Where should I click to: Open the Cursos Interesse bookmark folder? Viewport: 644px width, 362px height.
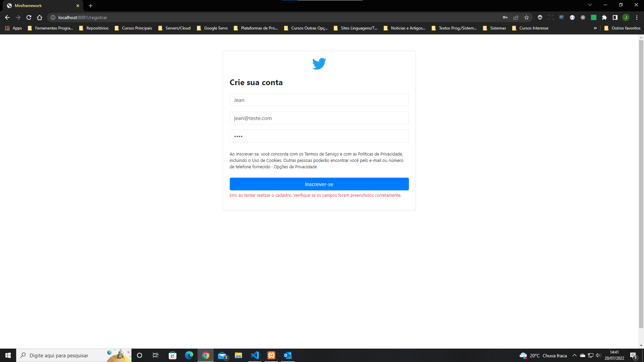click(530, 28)
